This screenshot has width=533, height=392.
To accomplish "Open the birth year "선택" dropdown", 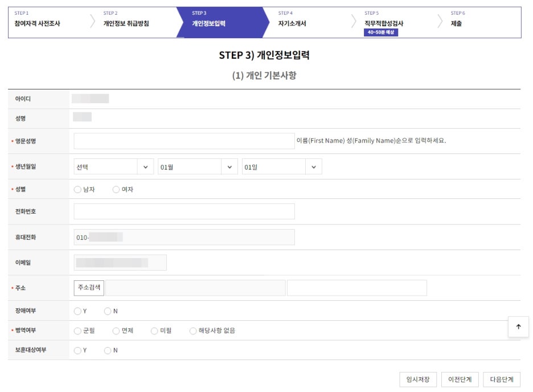I will click(x=113, y=168).
